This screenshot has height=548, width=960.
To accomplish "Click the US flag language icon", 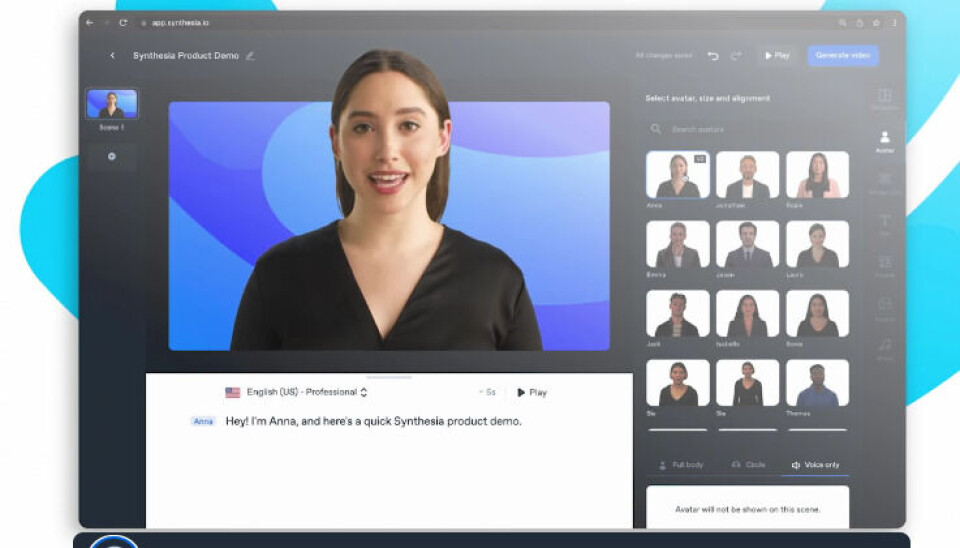I will coord(233,392).
